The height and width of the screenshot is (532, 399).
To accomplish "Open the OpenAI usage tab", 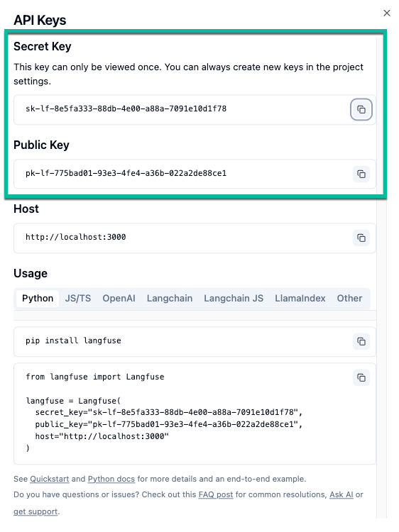I will (x=119, y=299).
